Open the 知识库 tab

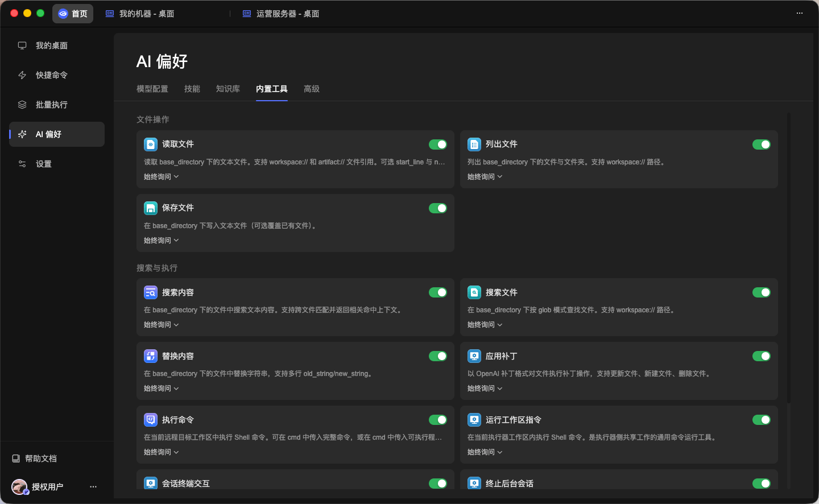(x=228, y=89)
